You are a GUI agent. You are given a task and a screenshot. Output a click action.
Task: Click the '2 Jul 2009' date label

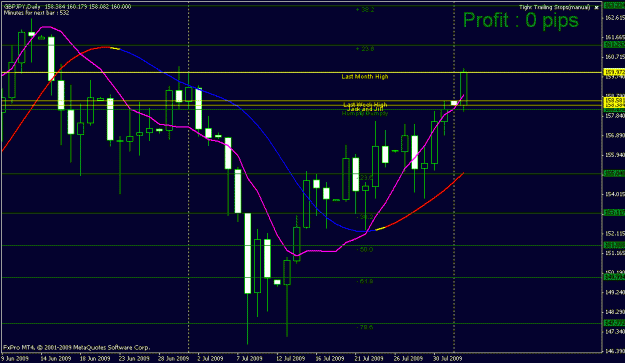[x=210, y=359]
